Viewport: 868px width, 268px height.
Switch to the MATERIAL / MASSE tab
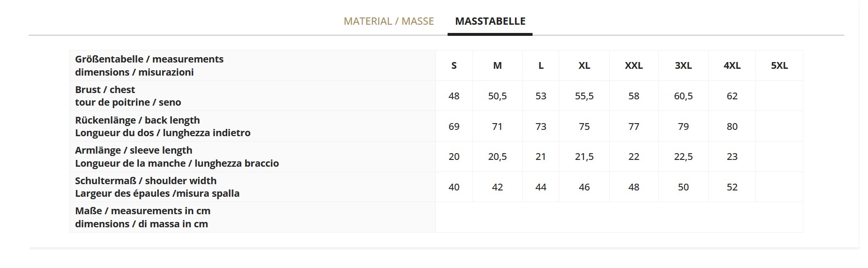click(x=388, y=21)
